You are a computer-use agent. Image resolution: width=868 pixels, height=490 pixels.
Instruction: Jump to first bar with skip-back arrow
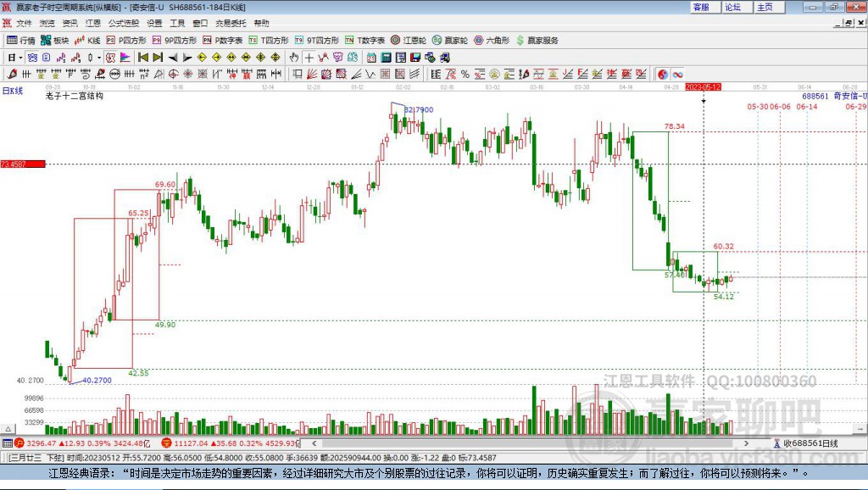[142, 58]
